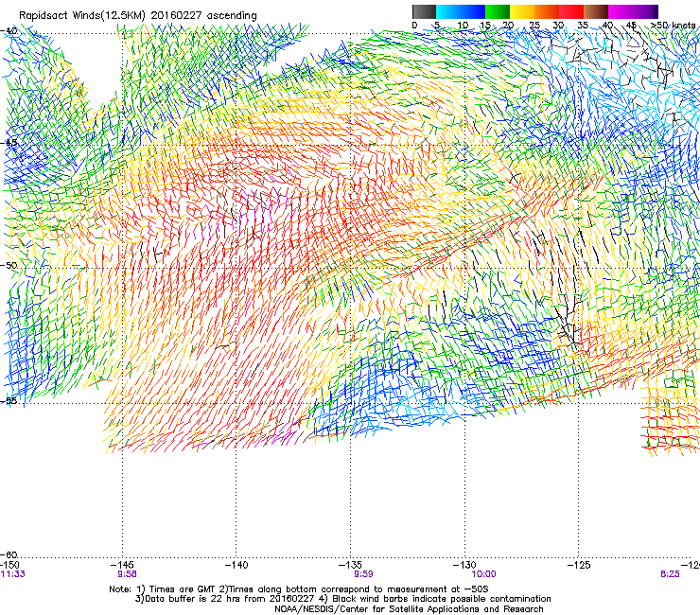
Task: Click the purple time stamp 10:00
Action: [483, 574]
